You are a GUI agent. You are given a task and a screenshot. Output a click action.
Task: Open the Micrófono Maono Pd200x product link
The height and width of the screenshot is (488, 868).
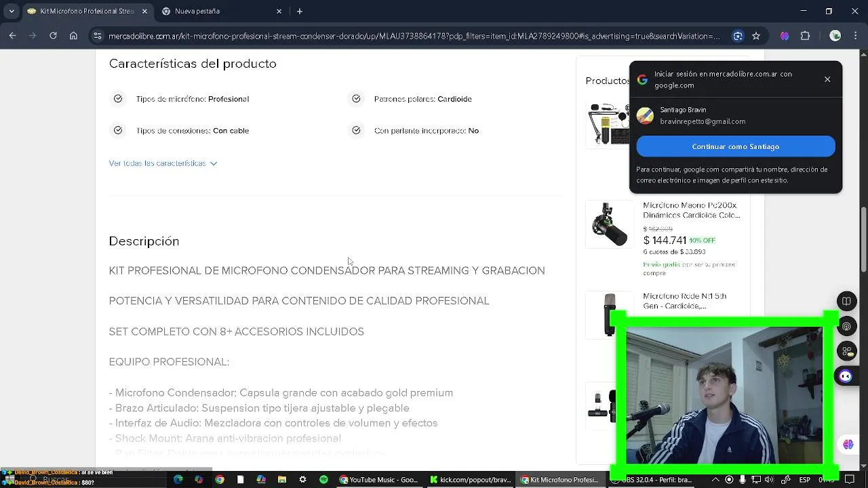692,210
